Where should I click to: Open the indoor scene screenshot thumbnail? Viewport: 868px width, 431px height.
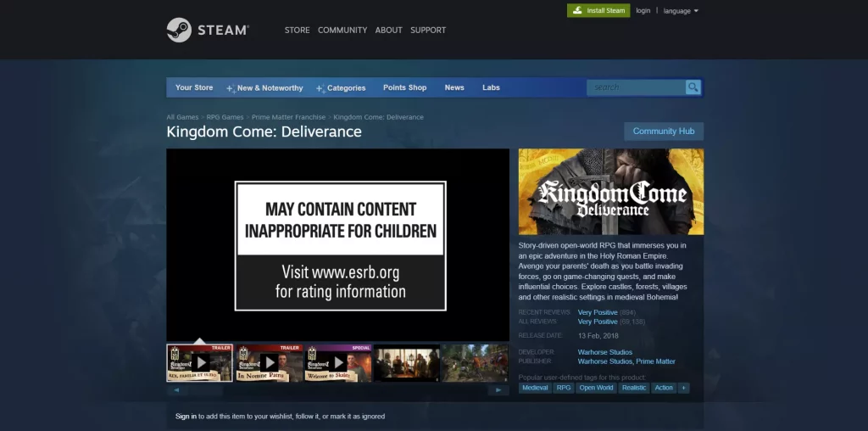click(x=406, y=363)
